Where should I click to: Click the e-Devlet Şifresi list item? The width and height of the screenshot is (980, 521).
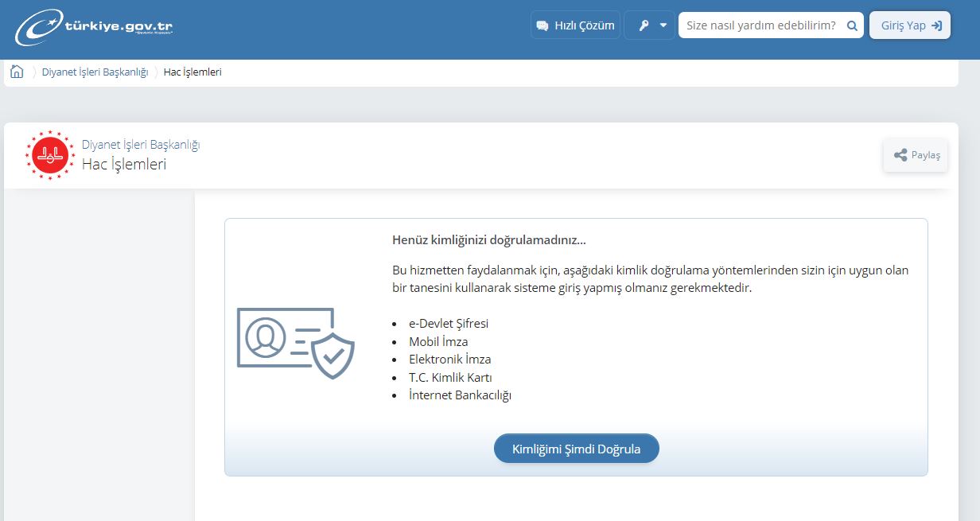pos(448,324)
